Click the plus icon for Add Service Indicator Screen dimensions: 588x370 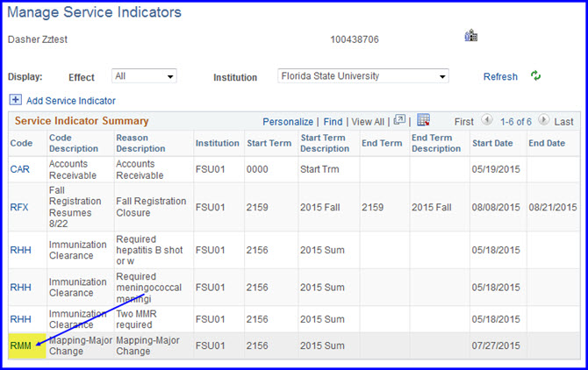(x=16, y=100)
